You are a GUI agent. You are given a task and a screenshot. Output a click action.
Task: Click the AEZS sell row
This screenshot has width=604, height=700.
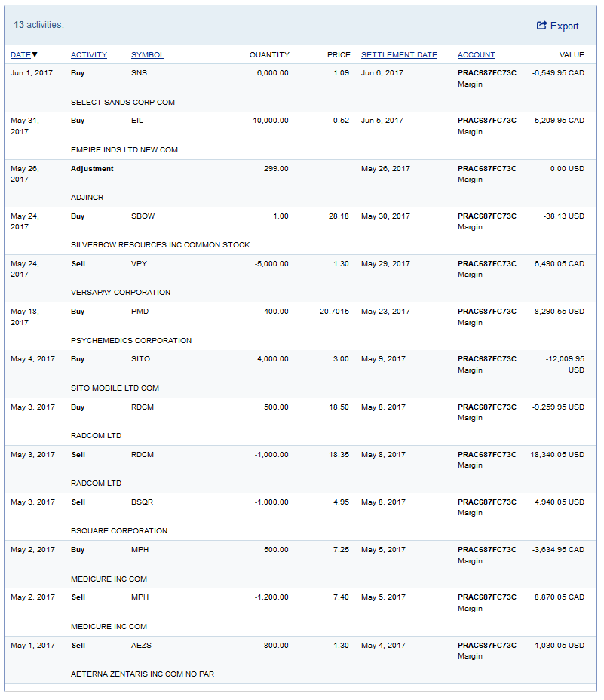(302, 659)
